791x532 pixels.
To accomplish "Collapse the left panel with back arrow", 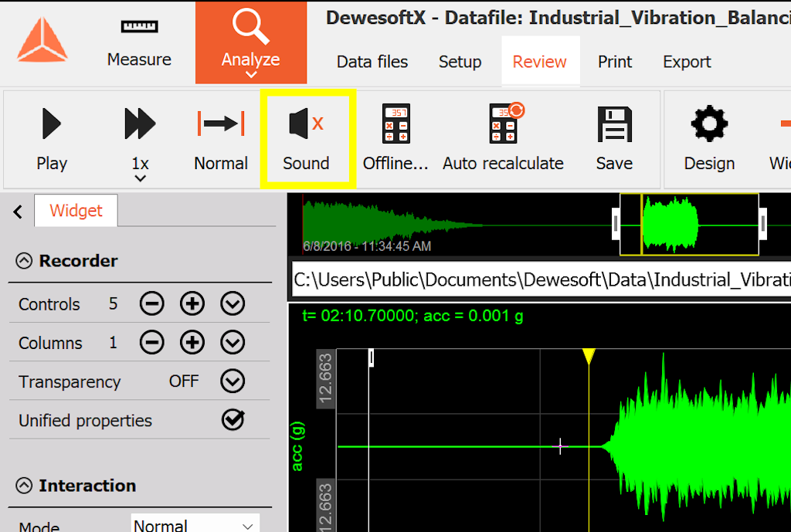I will pos(19,212).
